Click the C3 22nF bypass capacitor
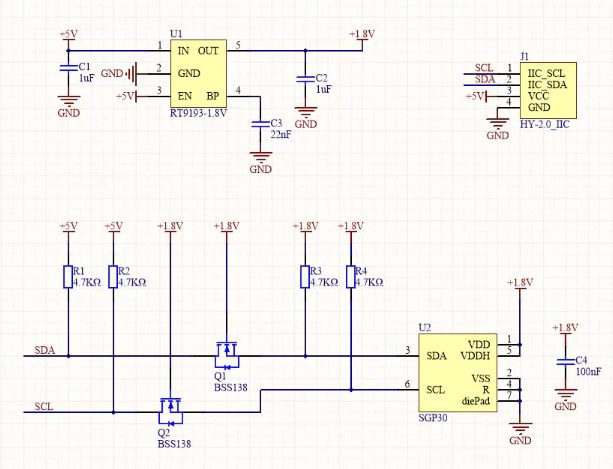This screenshot has height=469, width=613. coord(261,124)
